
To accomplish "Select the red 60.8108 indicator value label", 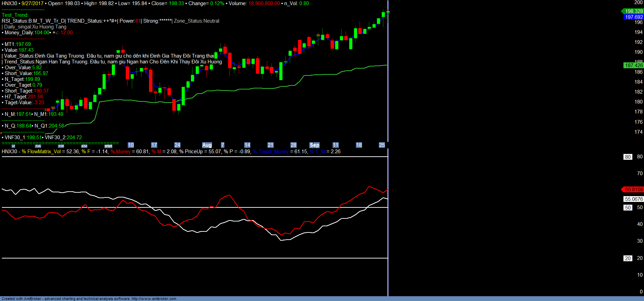I will tap(634, 190).
